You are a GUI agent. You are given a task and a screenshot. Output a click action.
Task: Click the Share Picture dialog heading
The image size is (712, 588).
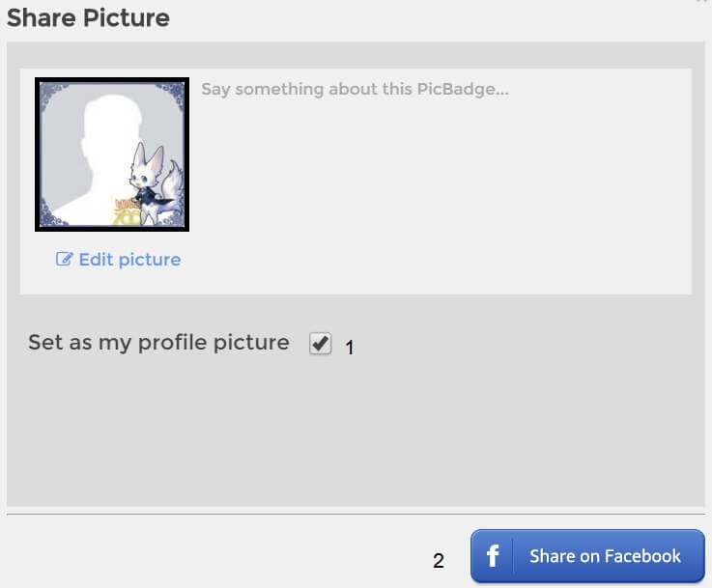coord(88,18)
